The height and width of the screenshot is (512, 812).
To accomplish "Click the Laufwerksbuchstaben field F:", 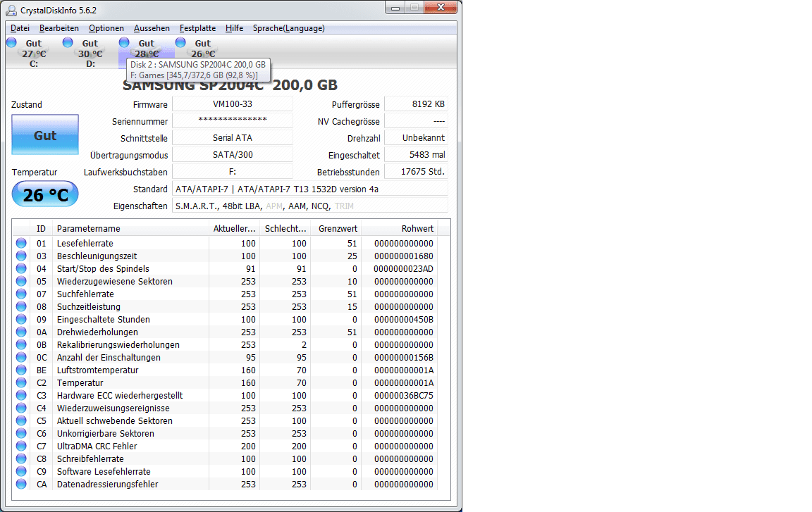I will [233, 172].
